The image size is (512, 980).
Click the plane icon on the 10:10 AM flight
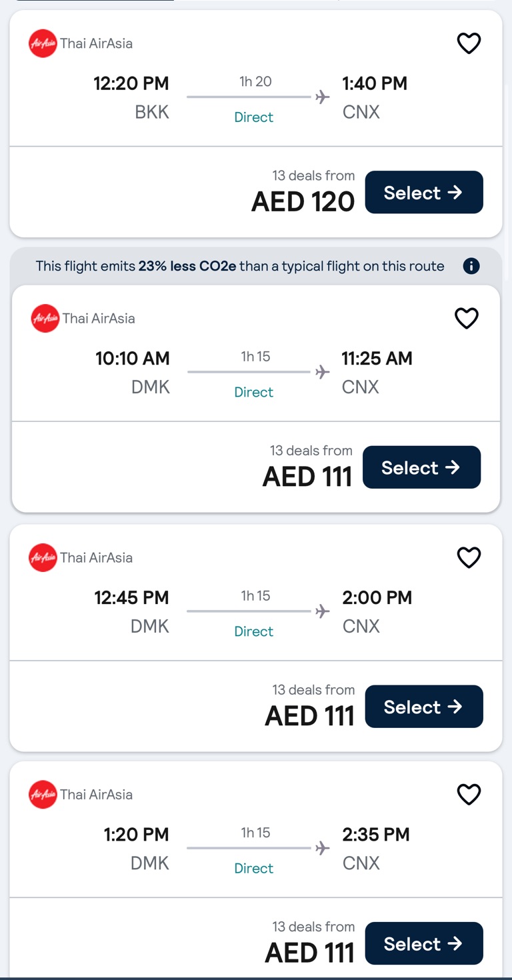pyautogui.click(x=323, y=372)
